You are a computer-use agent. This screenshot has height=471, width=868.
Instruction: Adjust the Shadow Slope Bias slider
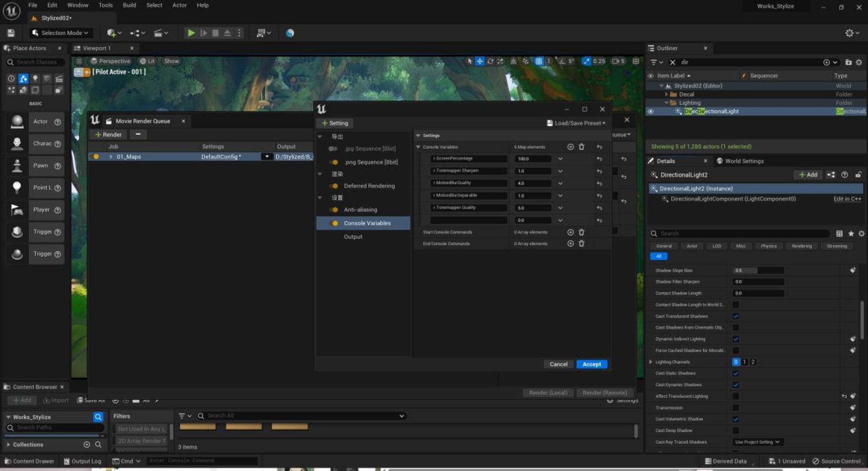[x=758, y=271]
